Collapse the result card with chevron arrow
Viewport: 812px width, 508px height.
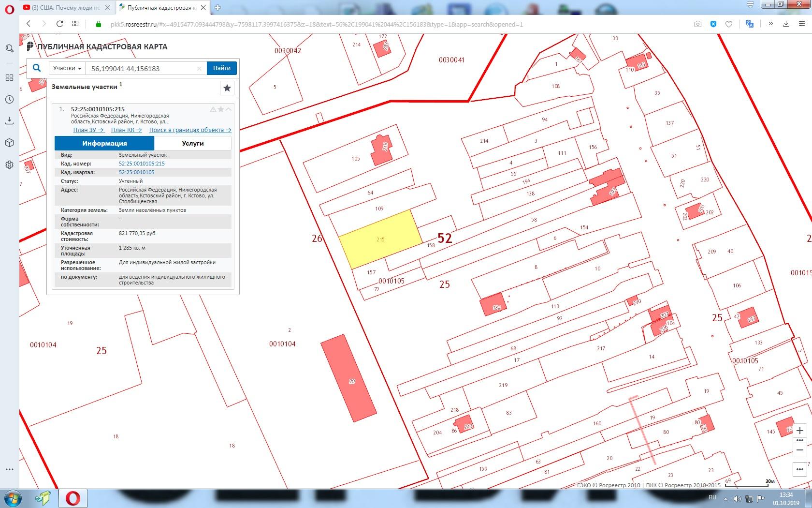point(229,109)
